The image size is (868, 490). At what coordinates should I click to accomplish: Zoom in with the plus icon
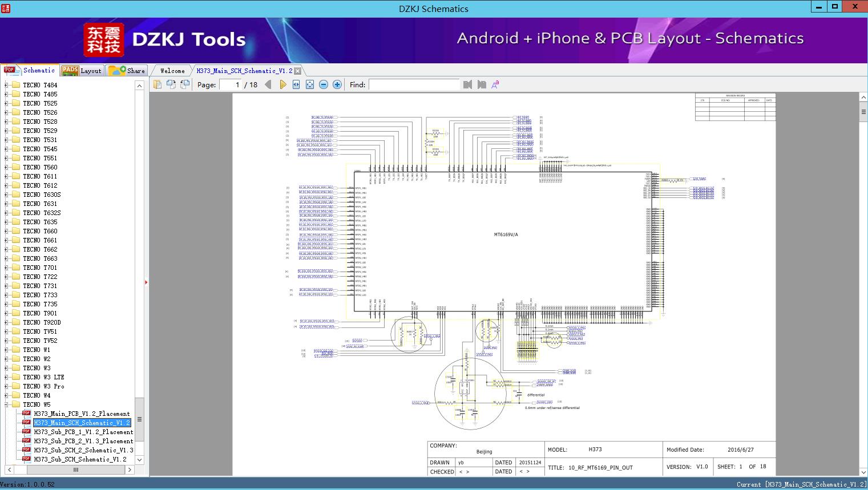point(337,84)
